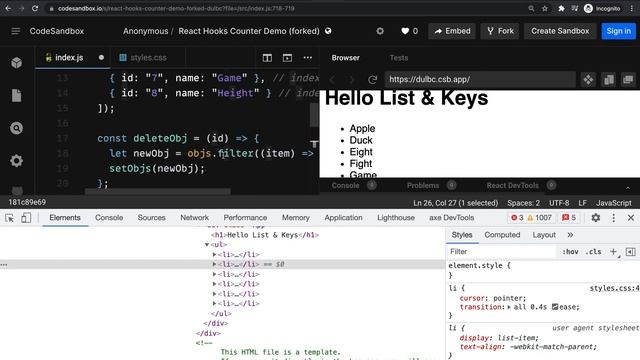Toggle computed styles sidebar icon
Image resolution: width=640 pixels, height=360 pixels.
(631, 252)
